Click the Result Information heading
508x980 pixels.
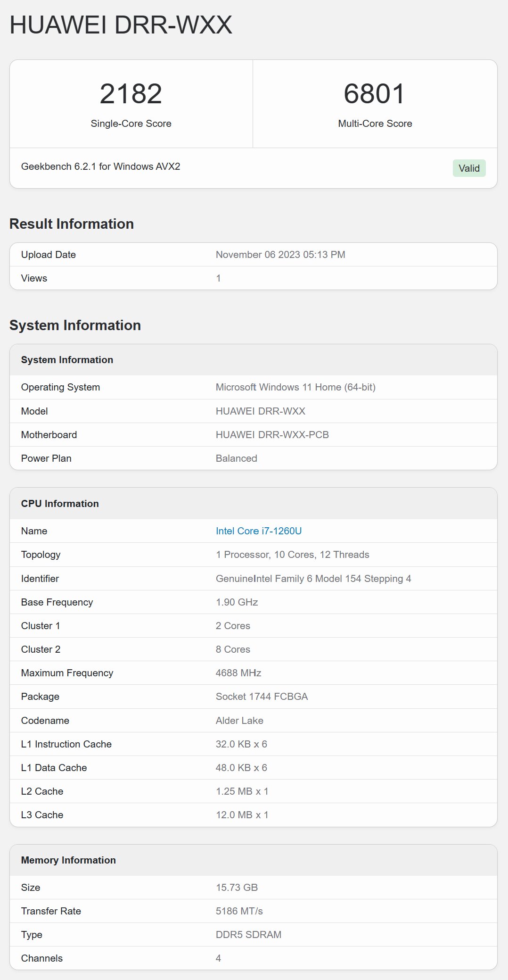72,224
